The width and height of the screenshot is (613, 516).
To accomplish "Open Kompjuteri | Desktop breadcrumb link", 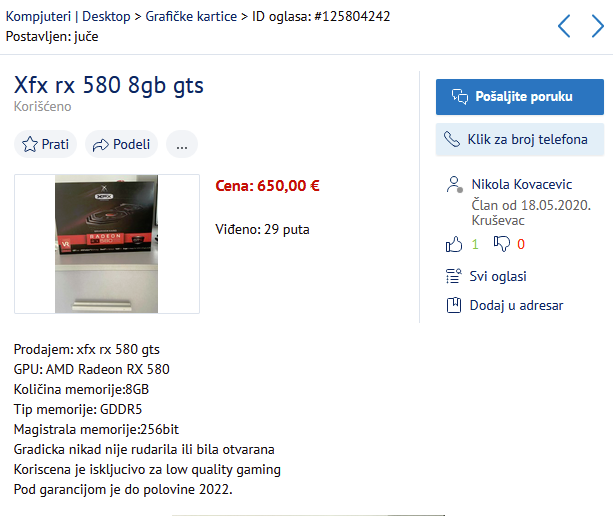I will click(x=68, y=16).
